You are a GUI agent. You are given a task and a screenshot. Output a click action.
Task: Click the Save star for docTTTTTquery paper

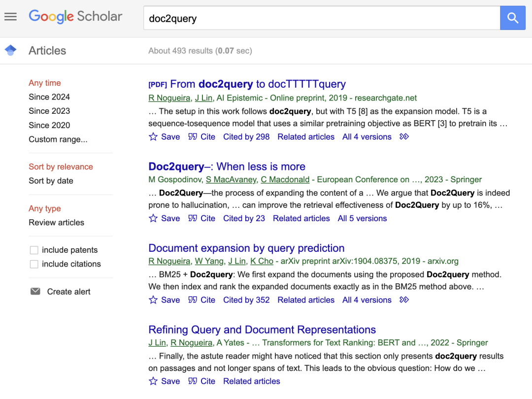[153, 137]
